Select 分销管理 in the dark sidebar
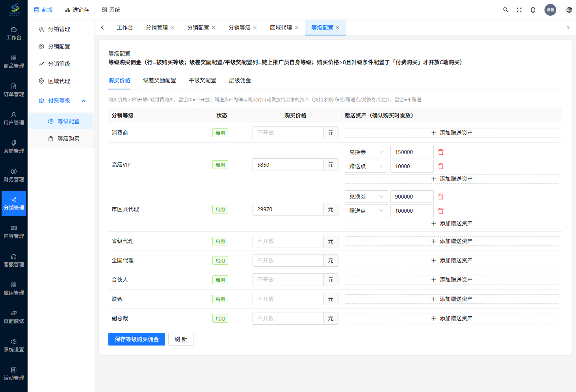 pyautogui.click(x=14, y=204)
